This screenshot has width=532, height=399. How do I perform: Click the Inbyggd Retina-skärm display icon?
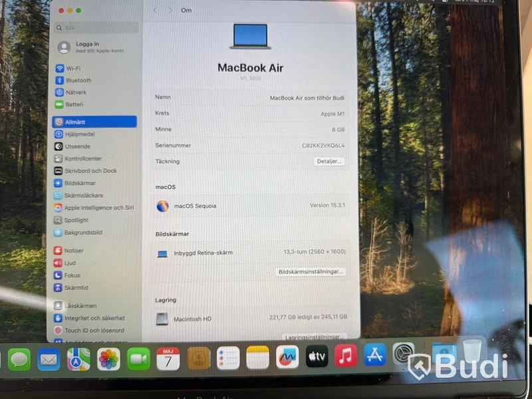click(162, 254)
